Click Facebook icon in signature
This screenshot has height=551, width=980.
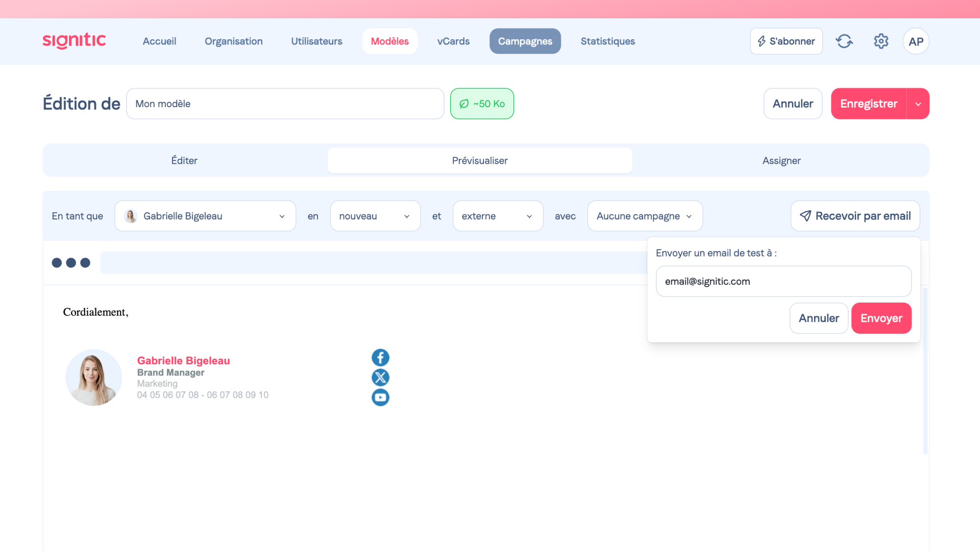coord(380,358)
